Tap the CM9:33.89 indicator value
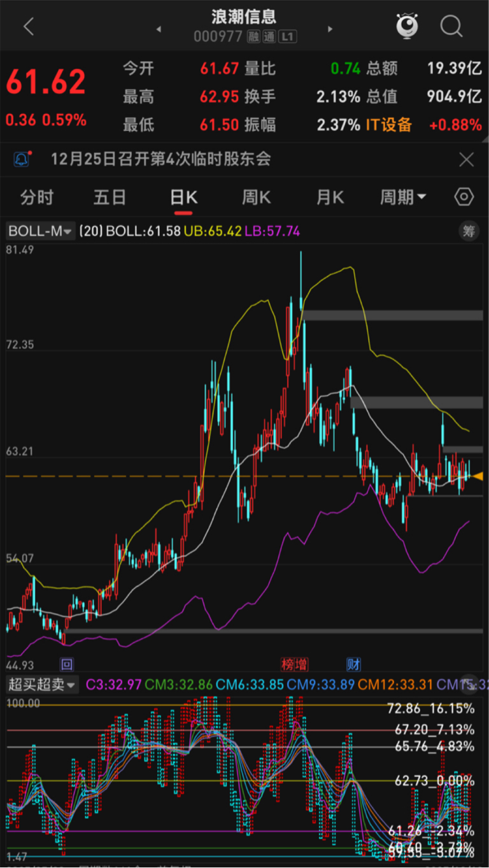 click(x=321, y=685)
